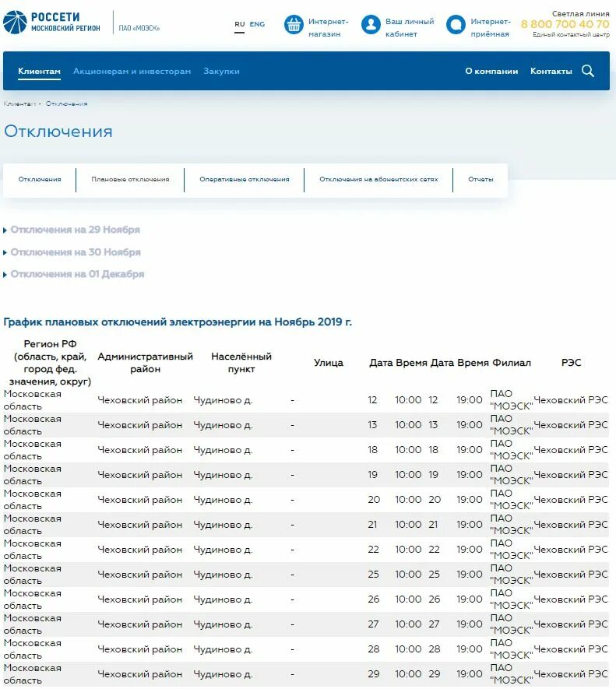
Task: Click Отключения breadcrumb link
Action: point(66,104)
